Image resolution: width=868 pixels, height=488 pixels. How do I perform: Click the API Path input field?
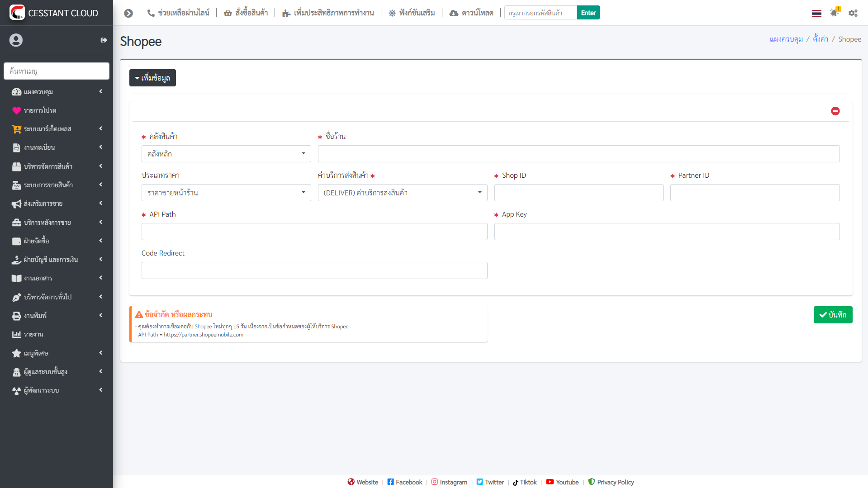[x=314, y=232]
